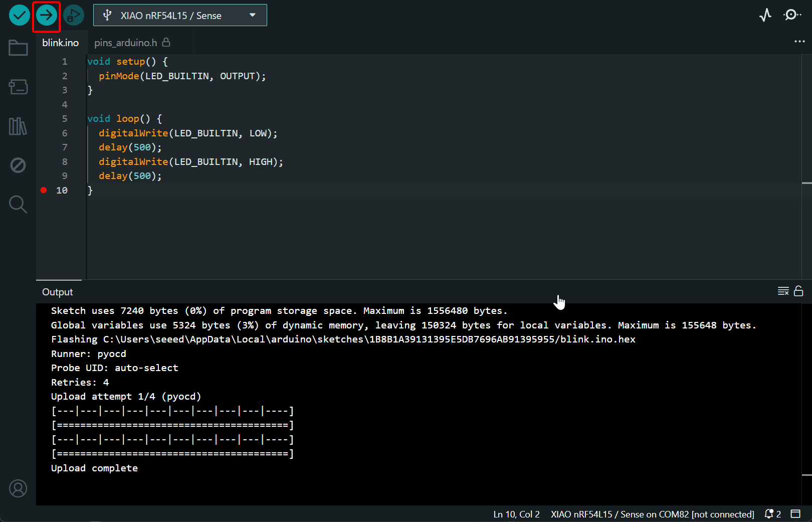The height and width of the screenshot is (522, 812).
Task: Open the Serial Monitor
Action: tap(792, 15)
